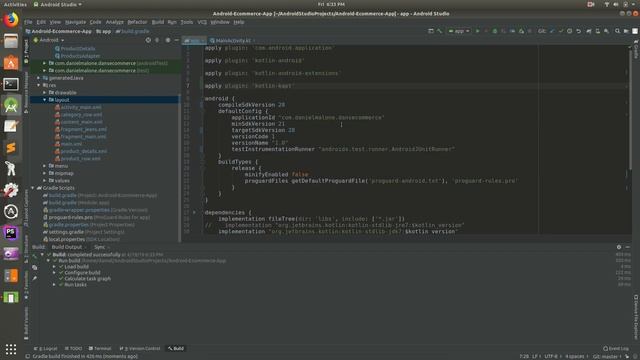The height and width of the screenshot is (360, 640).
Task: Open PhpStorm from the Ubuntu dock
Action: pyautogui.click(x=11, y=233)
